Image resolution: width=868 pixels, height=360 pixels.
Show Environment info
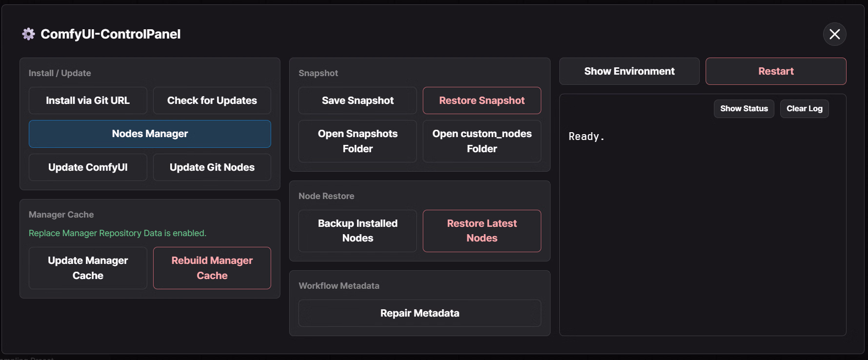click(630, 71)
